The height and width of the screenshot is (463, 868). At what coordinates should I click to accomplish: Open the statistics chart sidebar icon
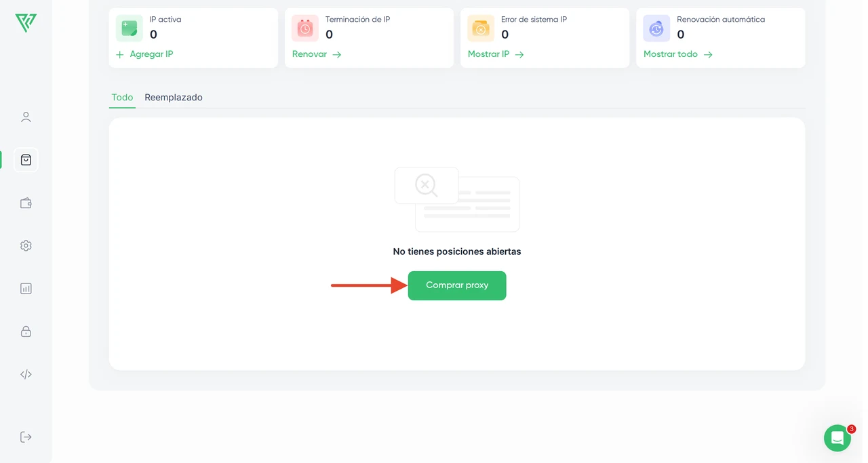click(x=26, y=288)
